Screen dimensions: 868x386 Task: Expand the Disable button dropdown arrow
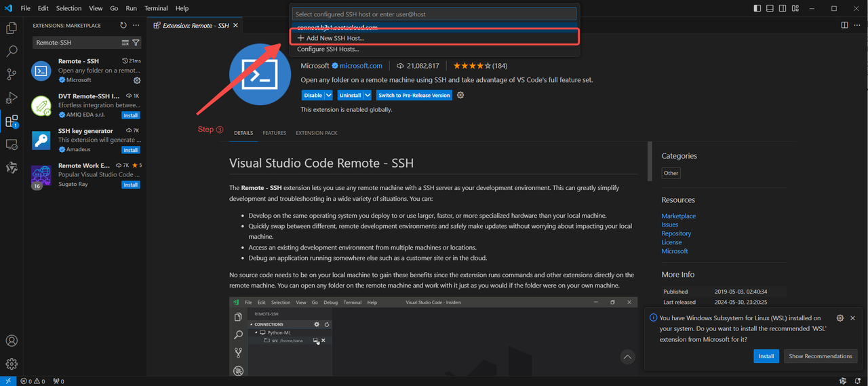[x=329, y=96]
